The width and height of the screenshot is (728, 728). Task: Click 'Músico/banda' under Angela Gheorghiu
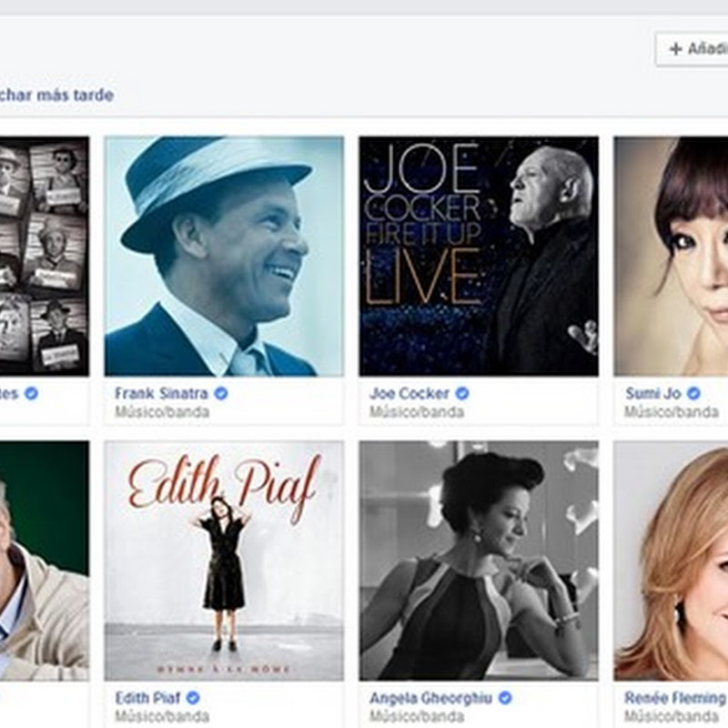point(417,716)
